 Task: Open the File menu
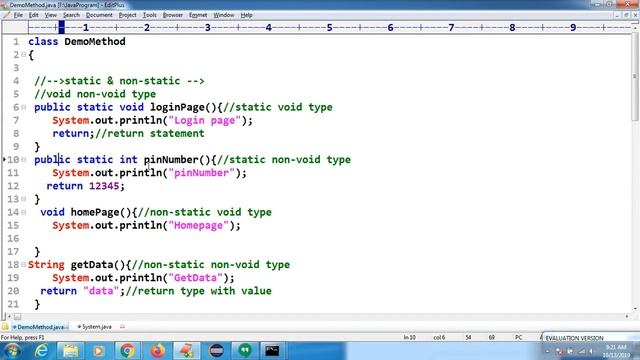[x=18, y=15]
